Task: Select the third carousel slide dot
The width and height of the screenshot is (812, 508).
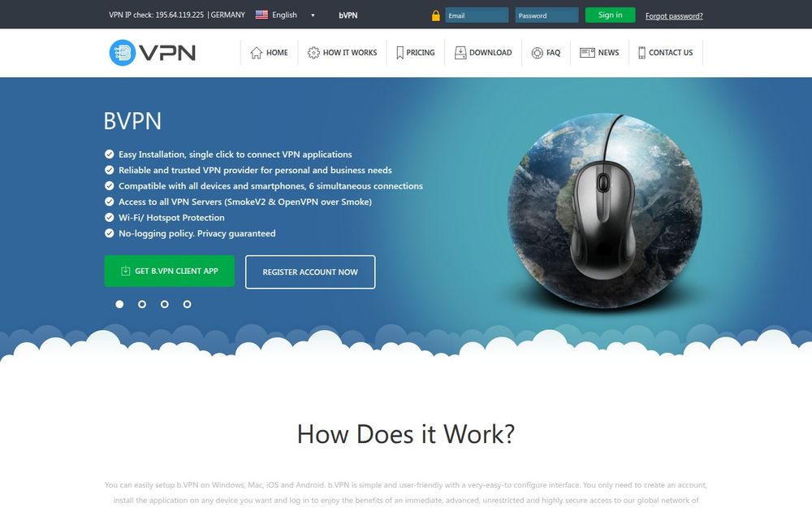Action: [165, 304]
